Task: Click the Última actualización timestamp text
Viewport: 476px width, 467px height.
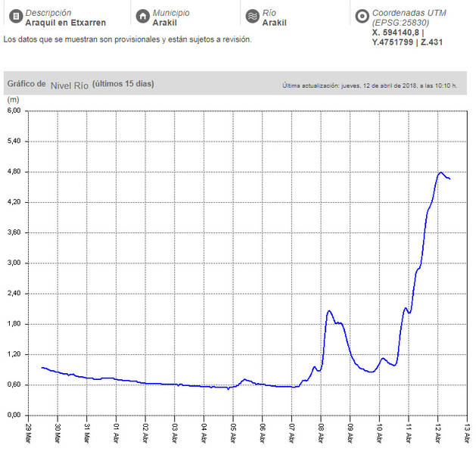Action: click(369, 86)
